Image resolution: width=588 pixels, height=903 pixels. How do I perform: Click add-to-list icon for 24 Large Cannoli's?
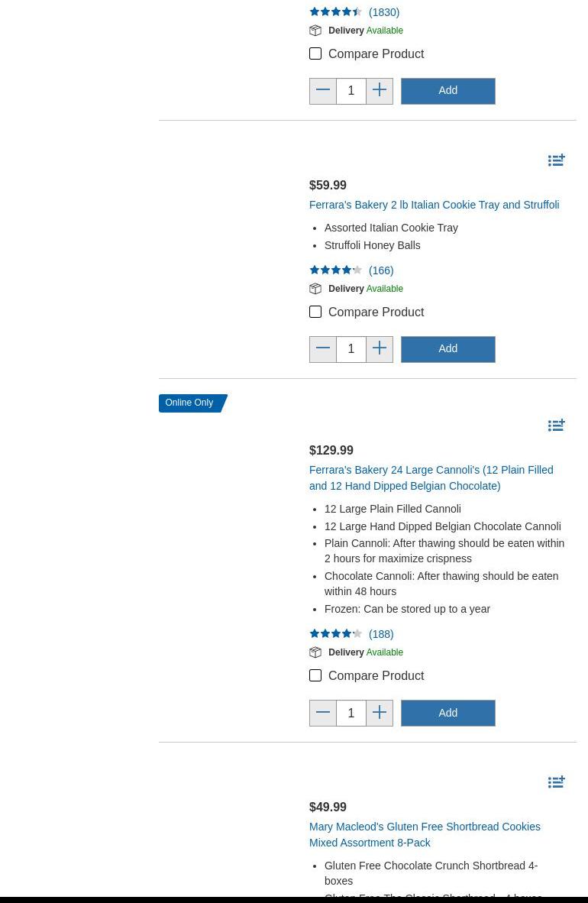556,426
